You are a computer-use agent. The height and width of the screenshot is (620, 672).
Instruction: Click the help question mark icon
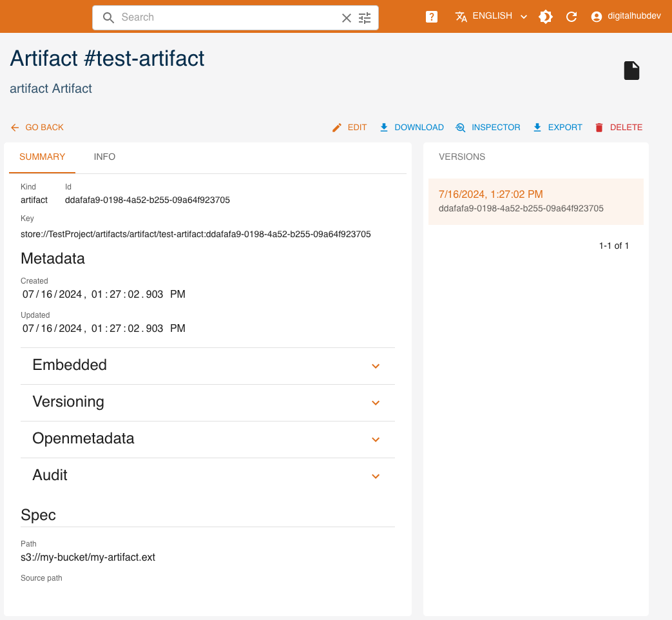[x=432, y=17]
